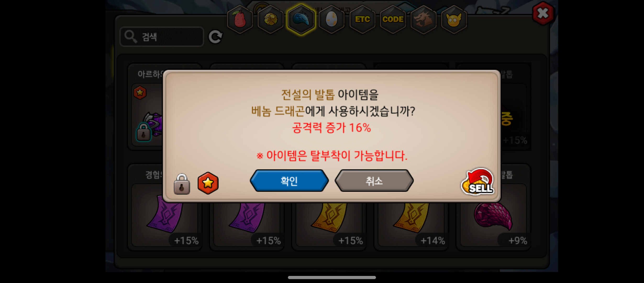Confirm with the blue 확인 button
Screen dimensions: 644x283
289,181
